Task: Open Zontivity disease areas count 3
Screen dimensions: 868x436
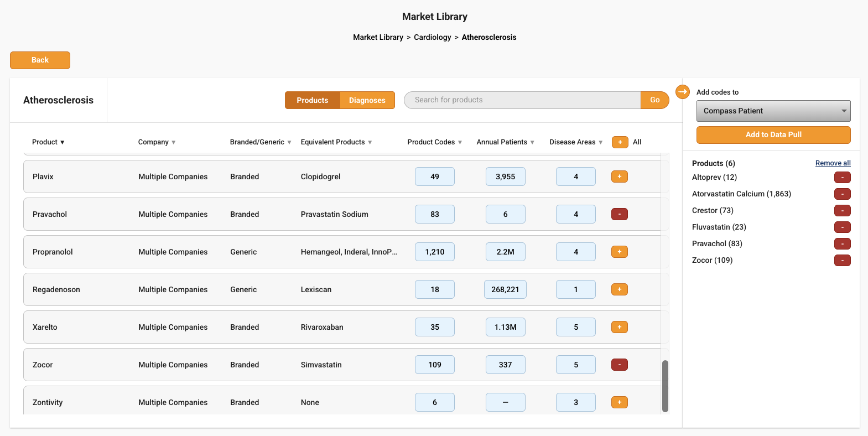Action: [x=576, y=402]
